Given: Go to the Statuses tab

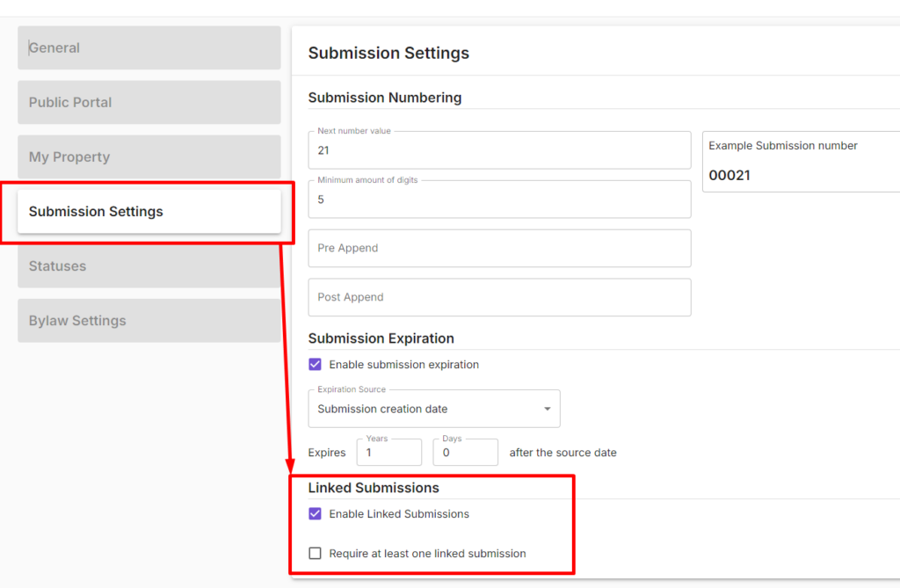Looking at the screenshot, I should tap(149, 266).
